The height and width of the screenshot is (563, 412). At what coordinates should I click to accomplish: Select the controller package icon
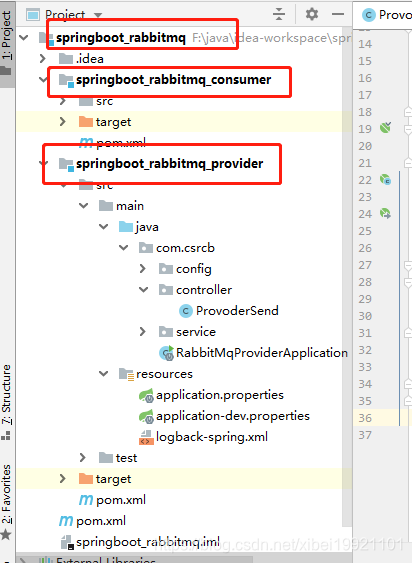click(166, 290)
